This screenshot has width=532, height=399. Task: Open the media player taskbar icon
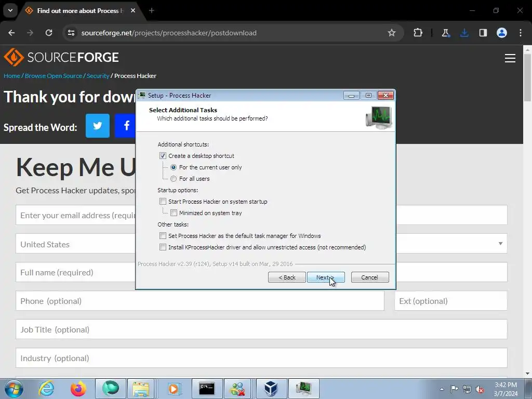point(174,389)
